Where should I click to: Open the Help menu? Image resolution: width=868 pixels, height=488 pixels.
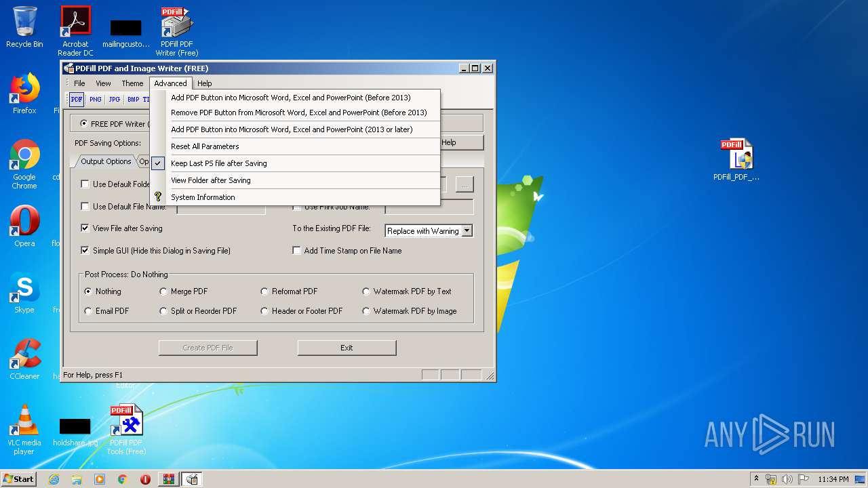pyautogui.click(x=204, y=83)
